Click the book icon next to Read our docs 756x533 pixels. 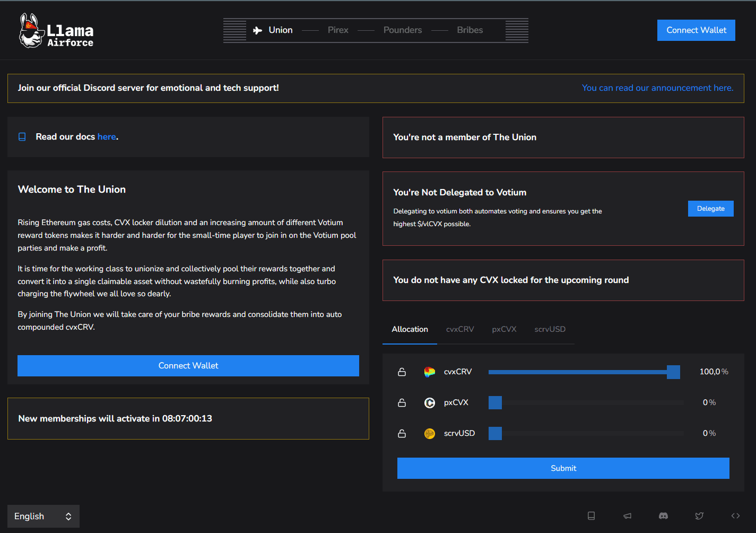[22, 137]
